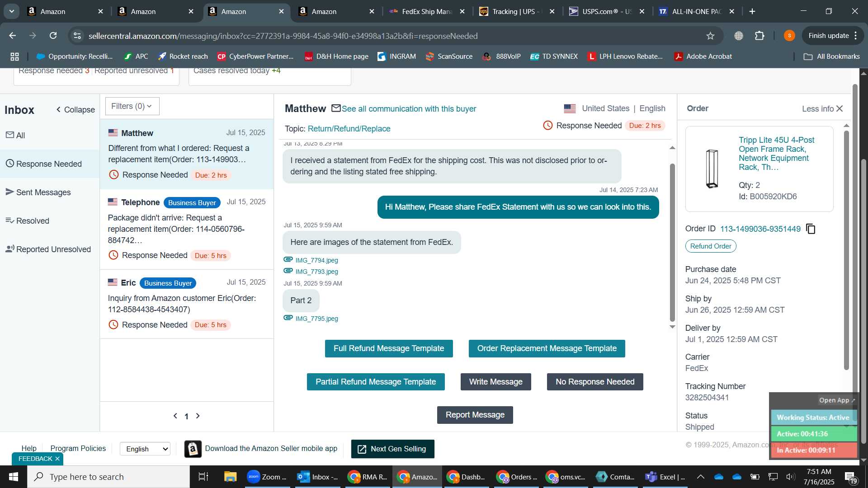Open Eric buyer conversation

[x=187, y=305]
